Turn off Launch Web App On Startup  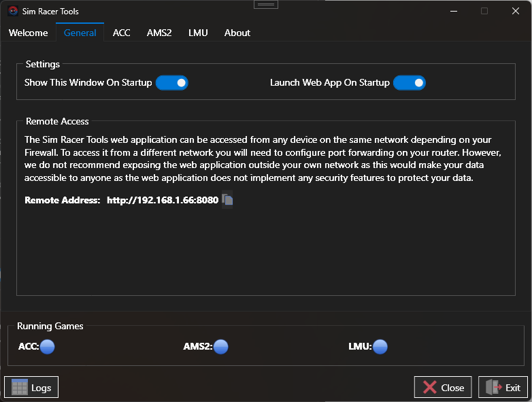pyautogui.click(x=410, y=83)
